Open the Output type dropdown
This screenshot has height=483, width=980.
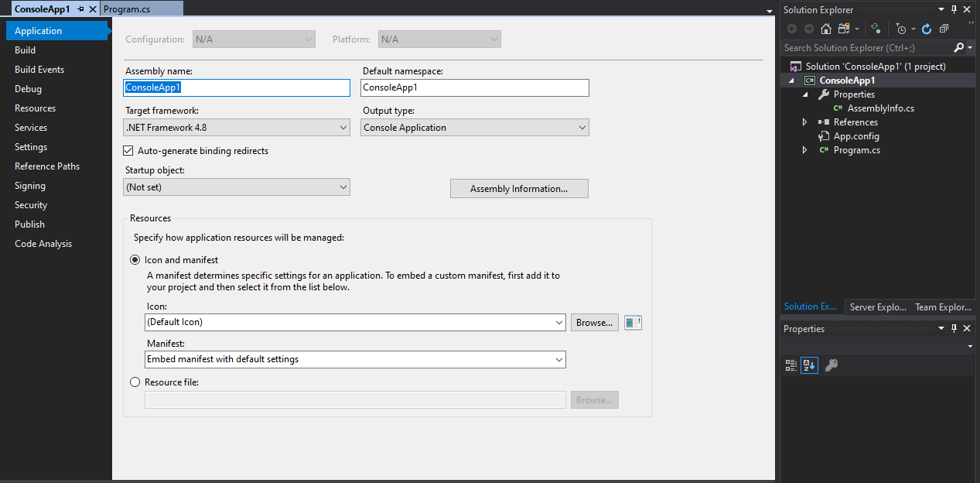[x=474, y=128]
